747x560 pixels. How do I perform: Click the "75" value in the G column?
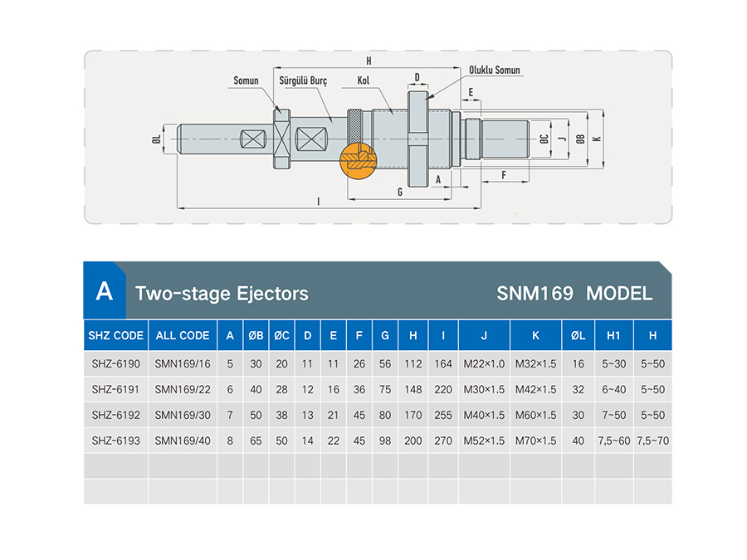(x=385, y=390)
